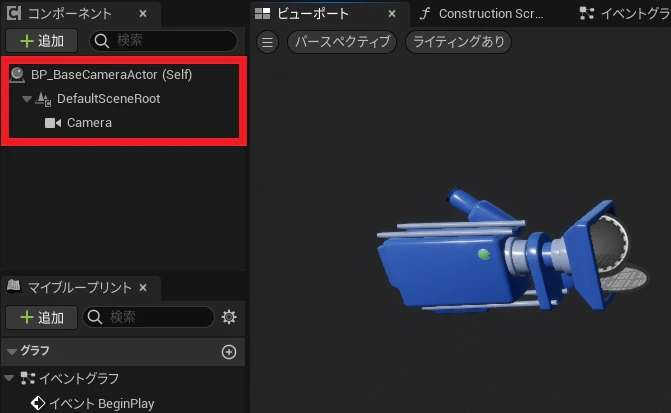671x413 pixels.
Task: Select the BP_BaseCameraActor (Self) row
Action: point(124,75)
